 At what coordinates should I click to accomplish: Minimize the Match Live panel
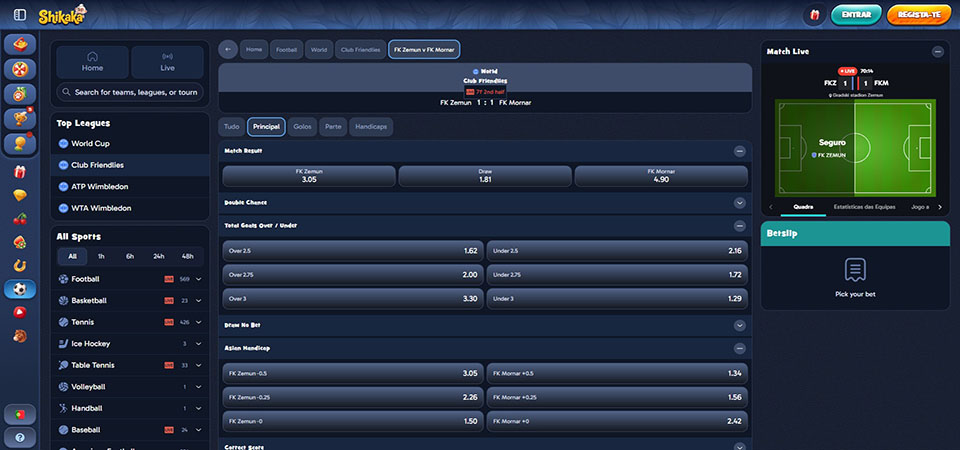tap(938, 52)
